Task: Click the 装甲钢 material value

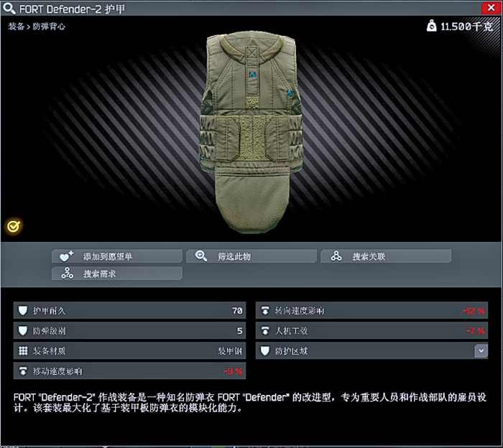Action: (230, 351)
